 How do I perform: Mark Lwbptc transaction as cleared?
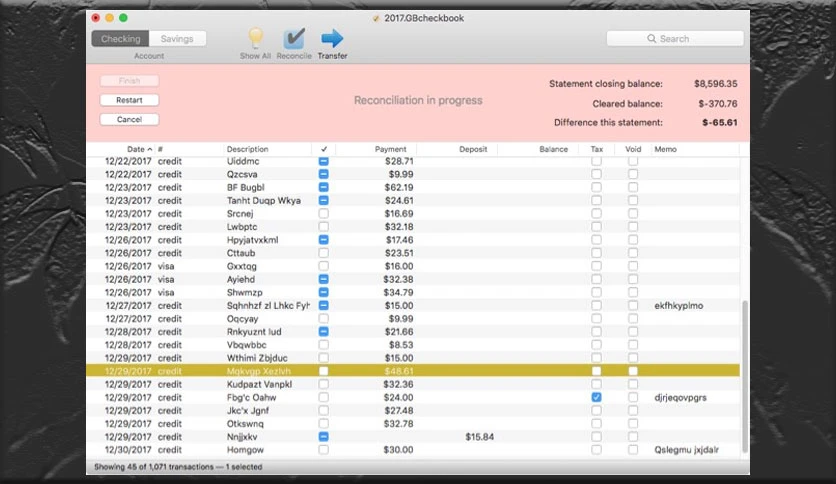(324, 227)
